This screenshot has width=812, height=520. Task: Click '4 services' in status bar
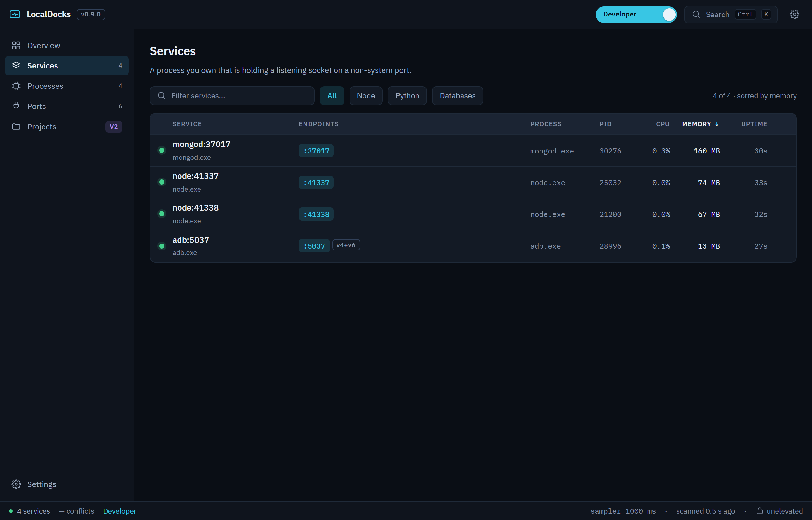(33, 511)
